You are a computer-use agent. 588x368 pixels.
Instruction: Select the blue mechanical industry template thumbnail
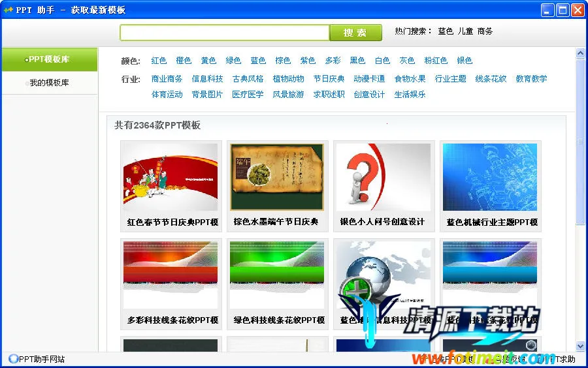tap(490, 177)
